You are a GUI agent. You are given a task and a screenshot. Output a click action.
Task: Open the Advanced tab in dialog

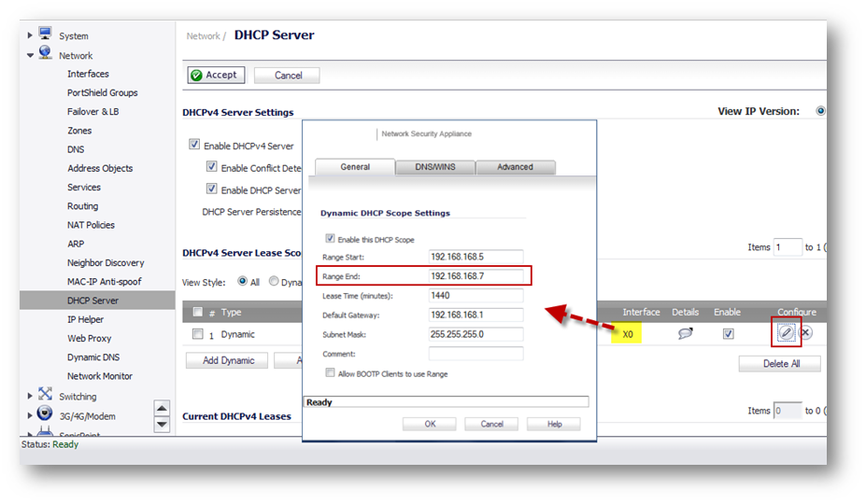click(x=515, y=167)
